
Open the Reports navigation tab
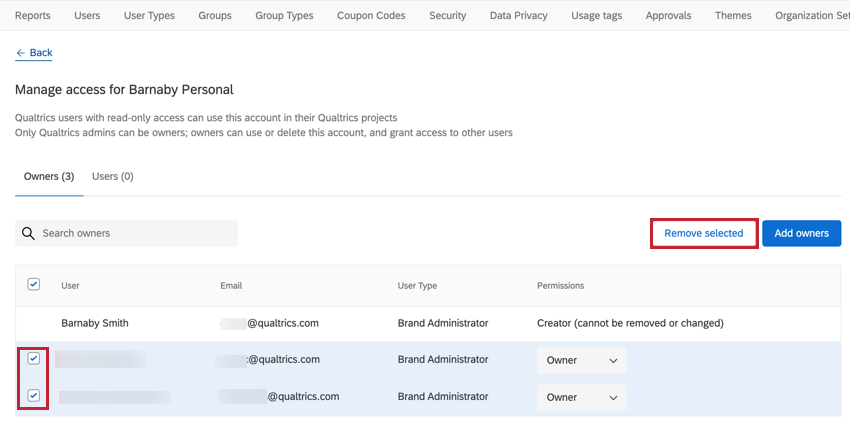click(x=33, y=16)
